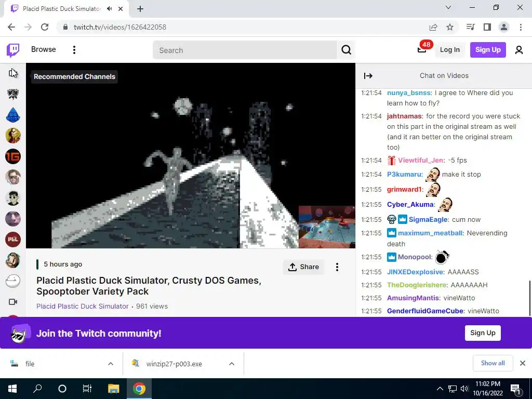This screenshot has height=399, width=532.
Task: Click the Twitch logo home icon
Action: 13,50
